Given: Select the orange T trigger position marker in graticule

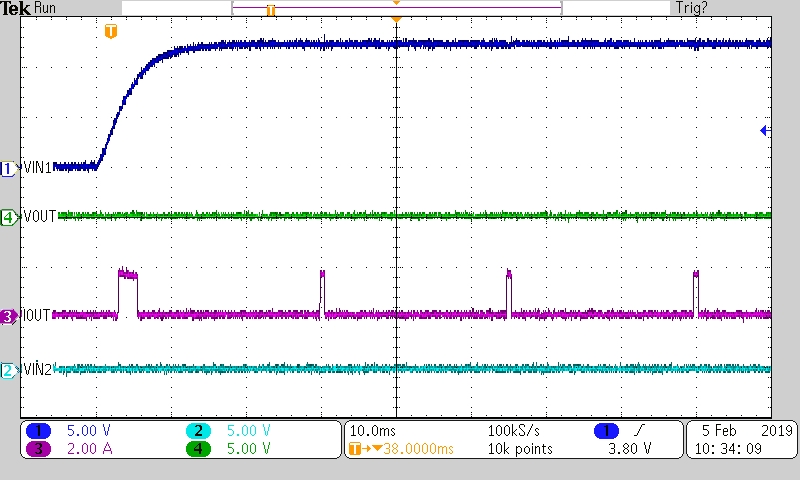Looking at the screenshot, I should pyautogui.click(x=111, y=32).
